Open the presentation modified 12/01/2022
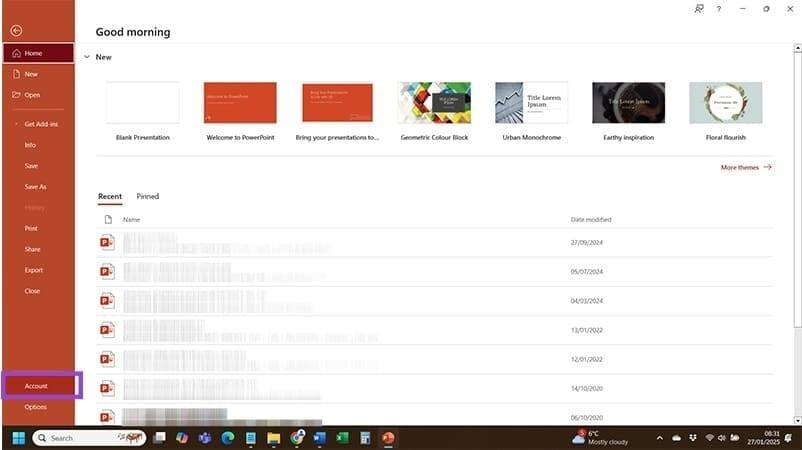802x450 pixels. tap(434, 359)
